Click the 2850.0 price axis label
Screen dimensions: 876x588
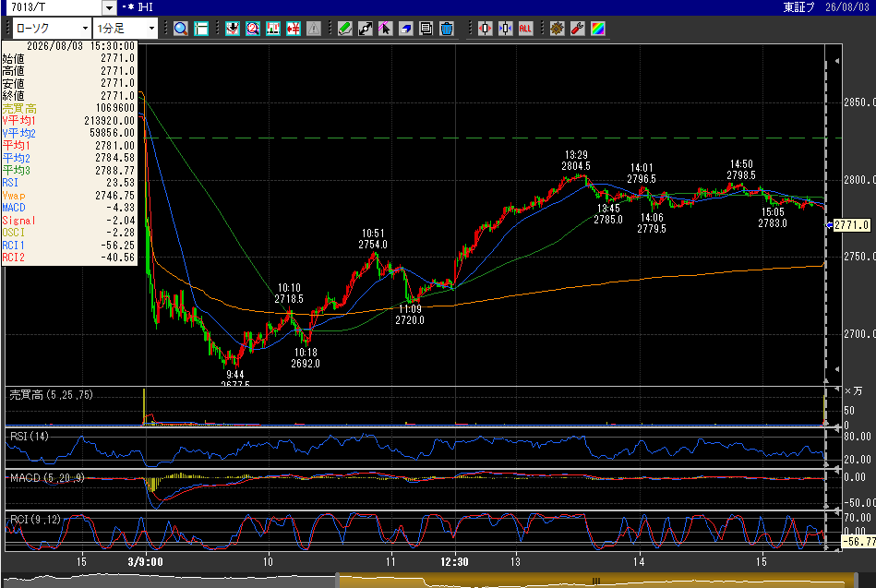point(859,102)
